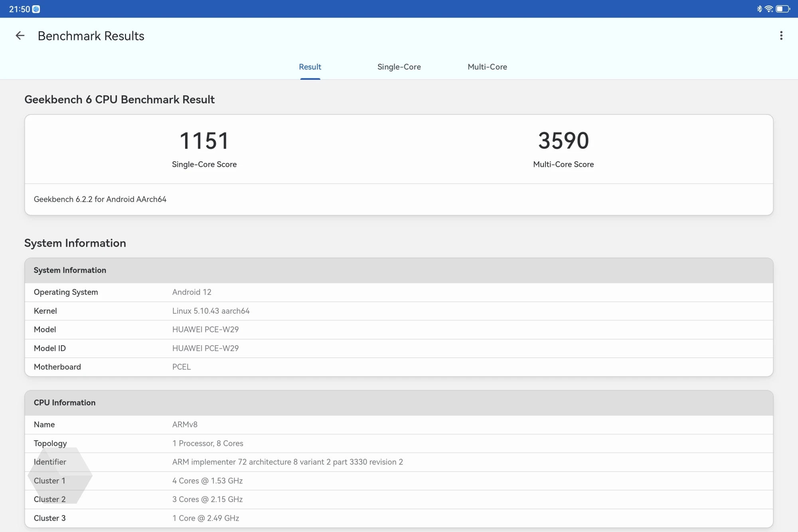The image size is (798, 532).
Task: Select the Motherboard row label
Action: tap(57, 367)
